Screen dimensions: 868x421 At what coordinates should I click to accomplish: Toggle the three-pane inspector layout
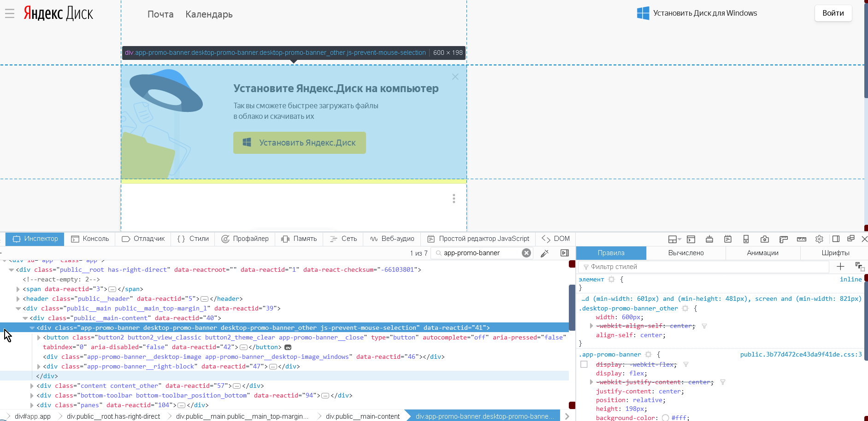click(836, 239)
